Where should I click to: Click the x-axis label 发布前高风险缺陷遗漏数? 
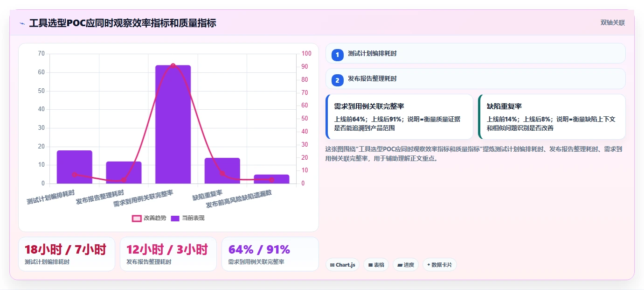[239, 199]
